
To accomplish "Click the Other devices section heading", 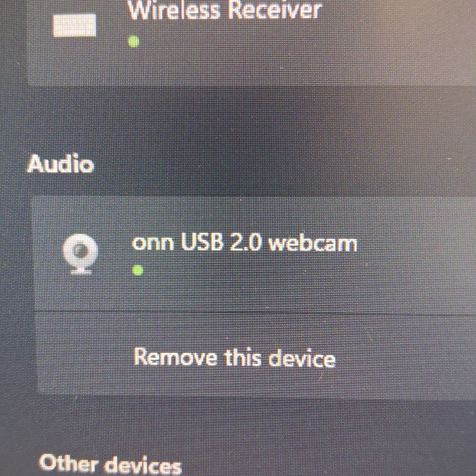I will click(x=110, y=463).
